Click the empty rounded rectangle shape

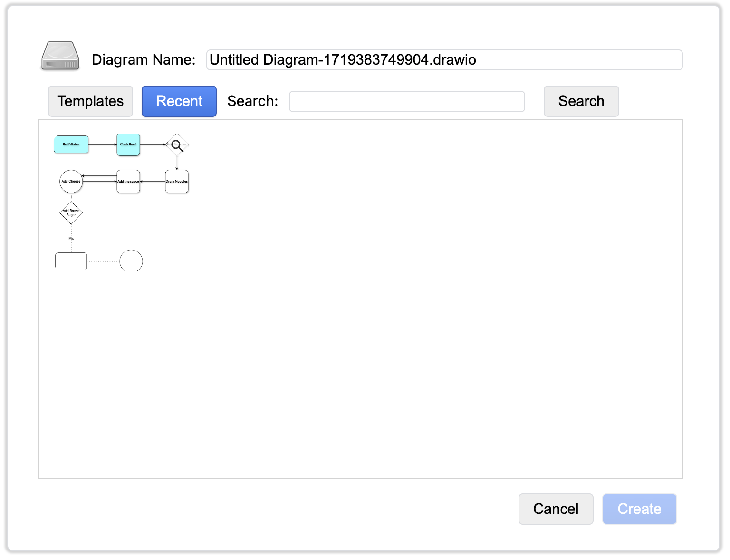tap(71, 261)
